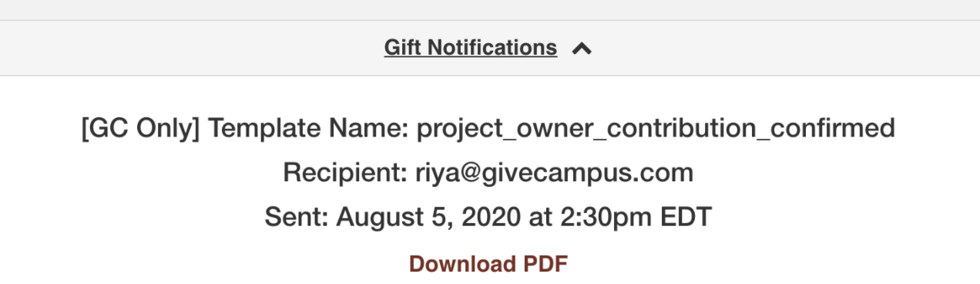Image resolution: width=980 pixels, height=284 pixels.
Task: Click the Template Name label text
Action: pos(309,127)
